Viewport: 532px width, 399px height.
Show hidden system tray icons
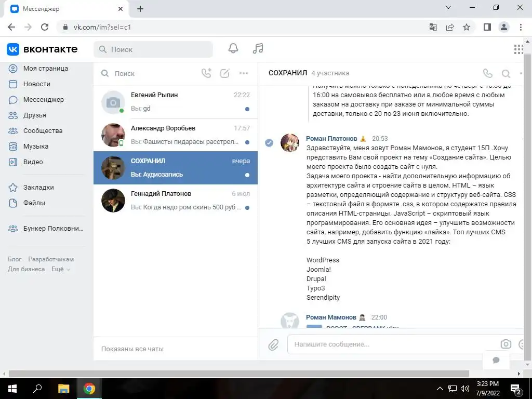coord(440,389)
